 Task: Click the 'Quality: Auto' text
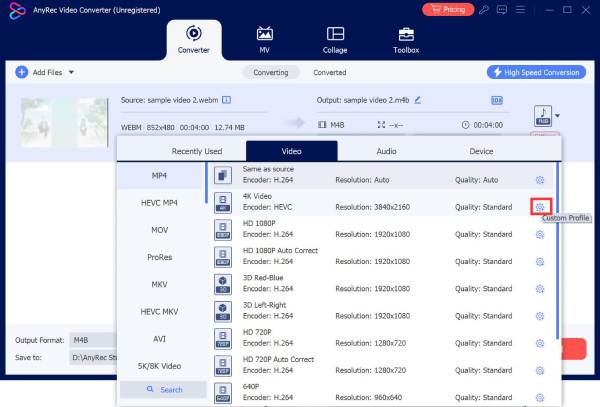pos(476,180)
